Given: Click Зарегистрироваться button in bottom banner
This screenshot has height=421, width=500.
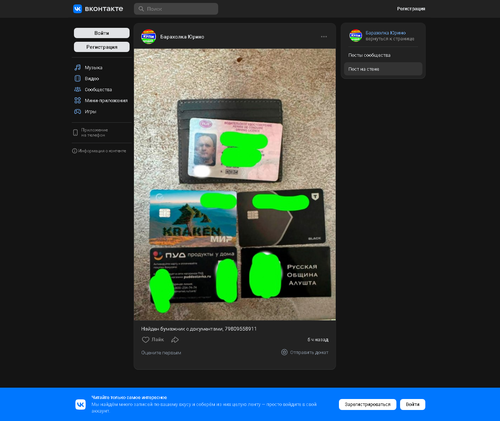Looking at the screenshot, I should pyautogui.click(x=367, y=404).
